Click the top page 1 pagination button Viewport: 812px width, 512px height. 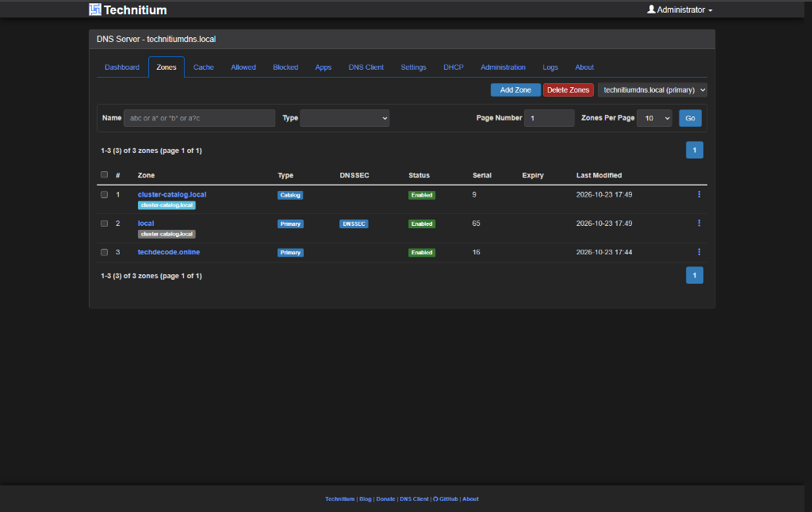695,150
